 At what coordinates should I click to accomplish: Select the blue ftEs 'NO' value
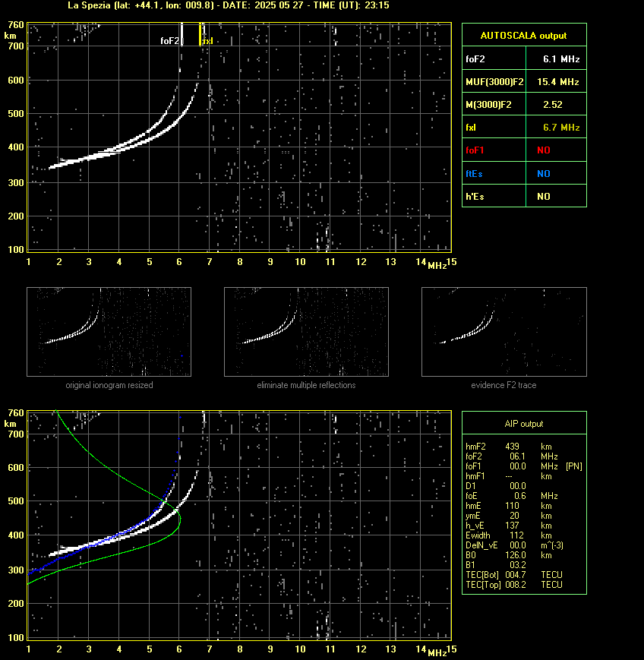(544, 173)
